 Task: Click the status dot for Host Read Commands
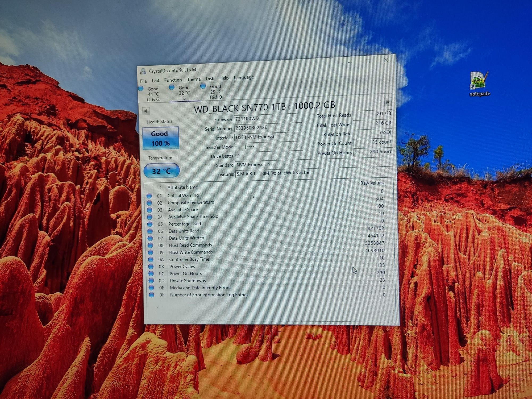pyautogui.click(x=151, y=246)
